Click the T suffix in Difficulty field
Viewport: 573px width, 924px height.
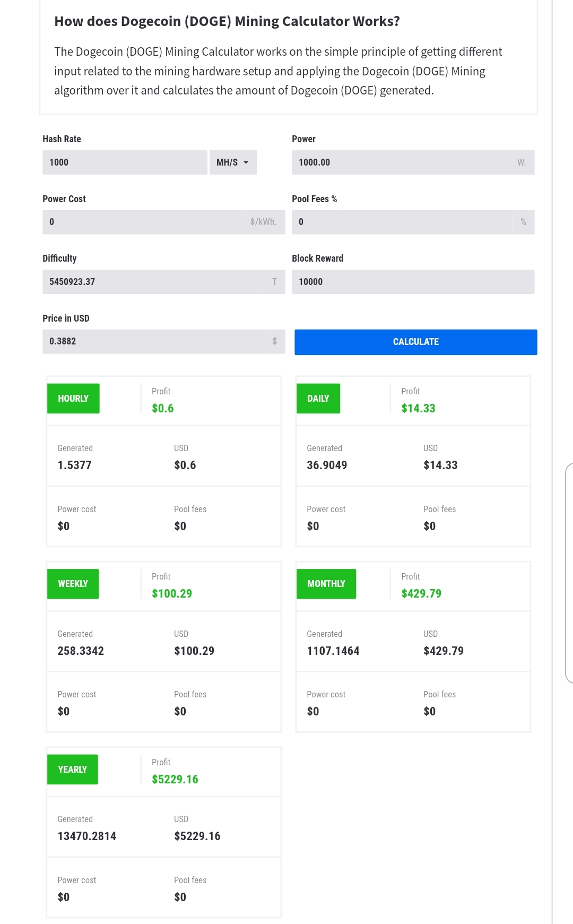pyautogui.click(x=274, y=282)
